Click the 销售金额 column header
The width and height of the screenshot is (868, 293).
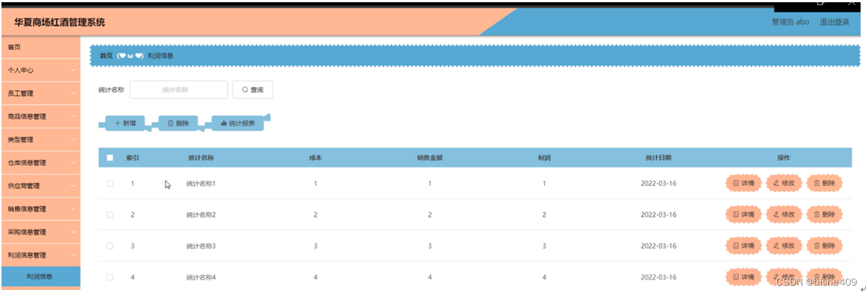(430, 158)
